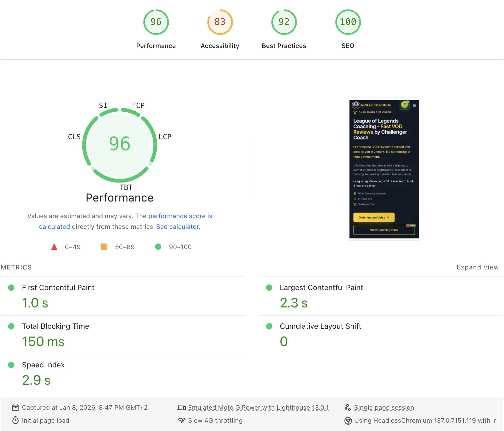
Task: Click the network throttling wifi icon
Action: pos(181,420)
